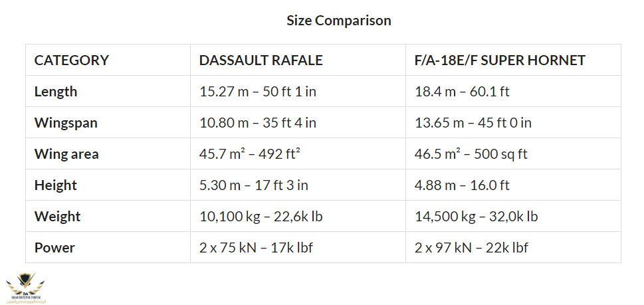Select Rafale length cell 15.27 m

click(258, 92)
